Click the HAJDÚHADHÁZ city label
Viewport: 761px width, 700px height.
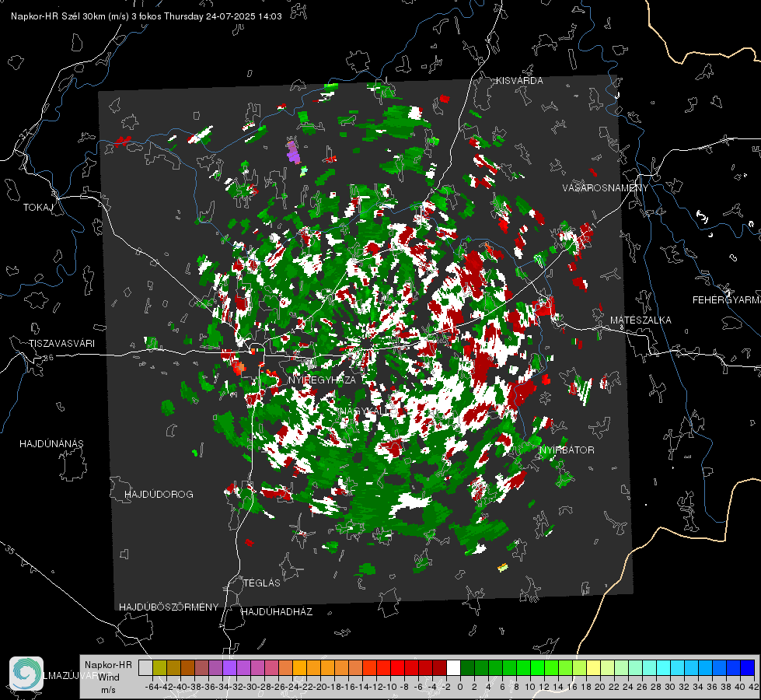click(x=277, y=612)
